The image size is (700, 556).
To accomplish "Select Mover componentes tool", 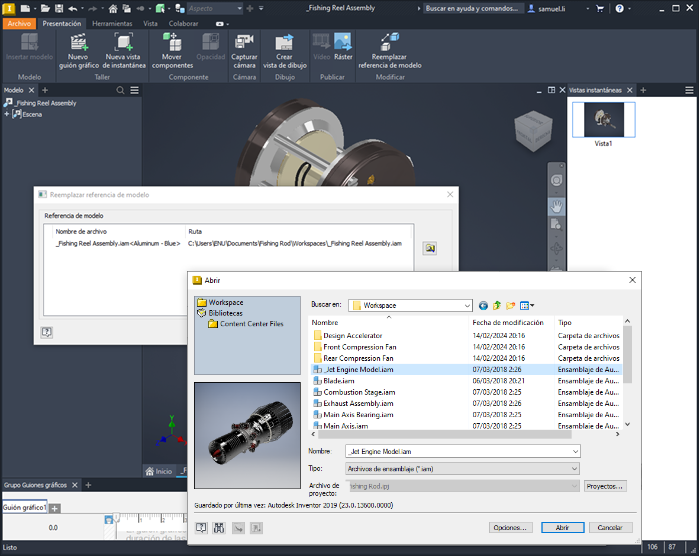I will (172, 51).
